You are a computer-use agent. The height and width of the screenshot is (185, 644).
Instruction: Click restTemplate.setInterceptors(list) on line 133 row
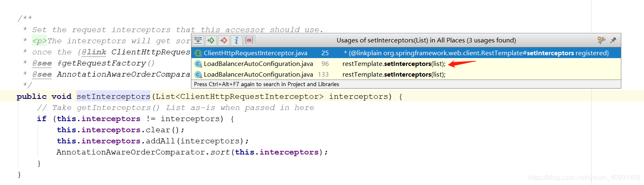tap(394, 75)
